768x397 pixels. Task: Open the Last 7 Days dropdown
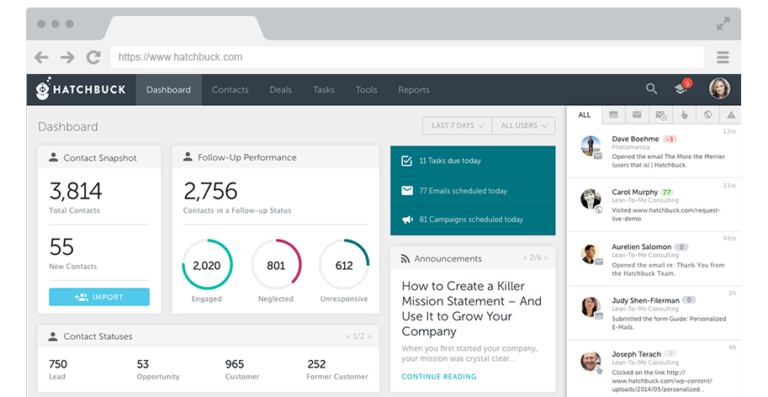coord(457,126)
